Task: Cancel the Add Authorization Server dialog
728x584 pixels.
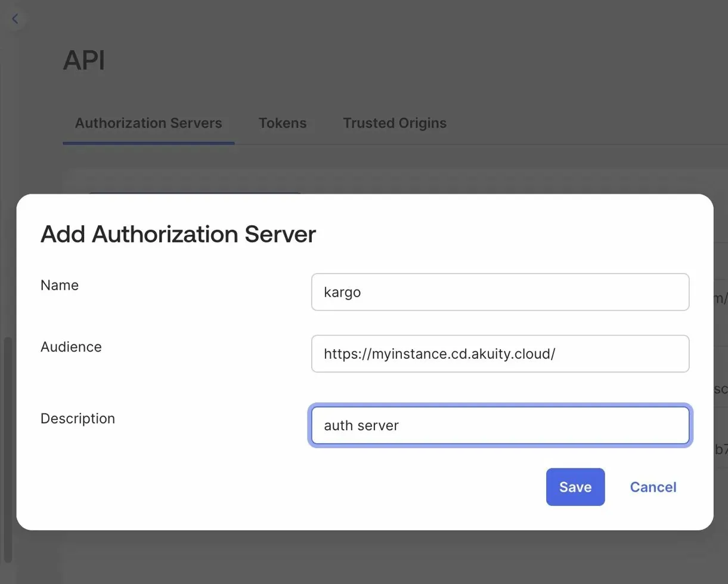Action: point(653,487)
